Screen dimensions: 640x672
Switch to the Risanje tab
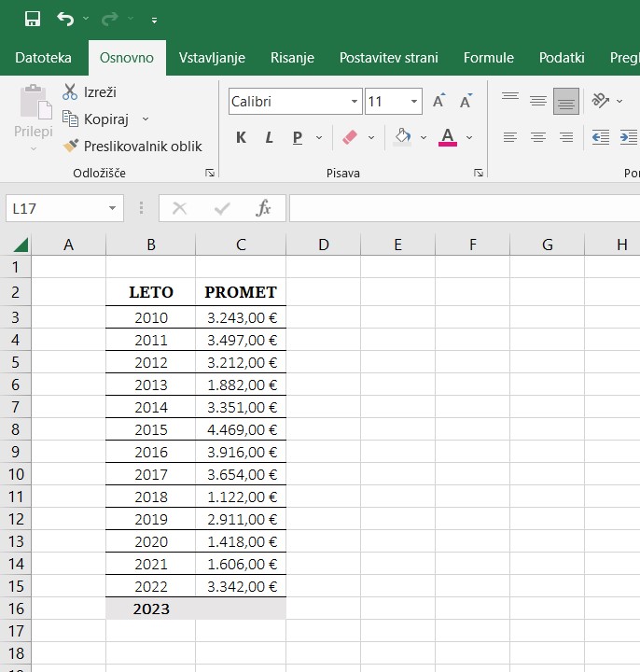292,58
